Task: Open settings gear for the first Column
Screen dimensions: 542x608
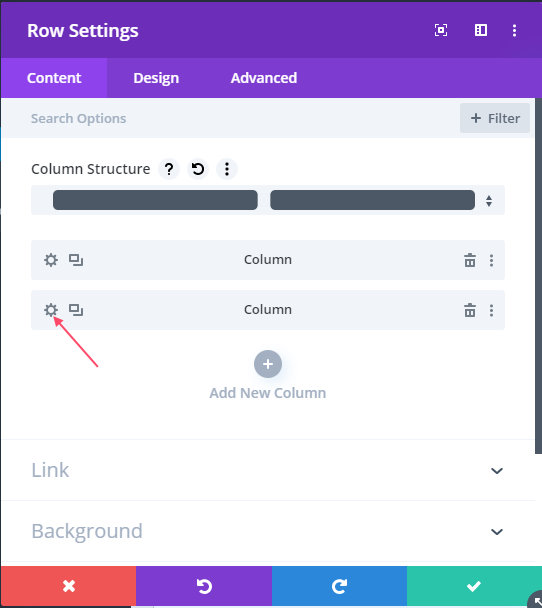Action: [x=51, y=260]
